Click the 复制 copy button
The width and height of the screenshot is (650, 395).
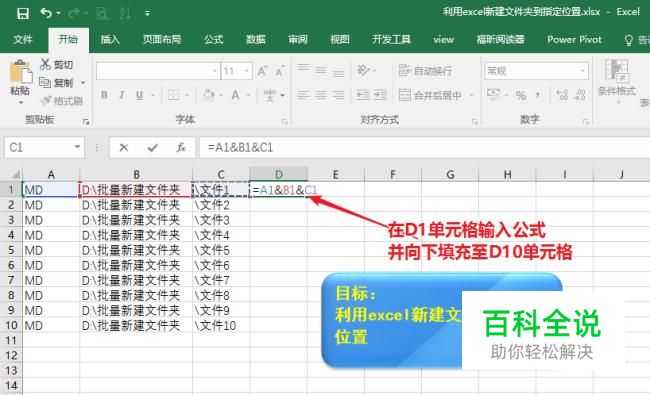[x=56, y=83]
